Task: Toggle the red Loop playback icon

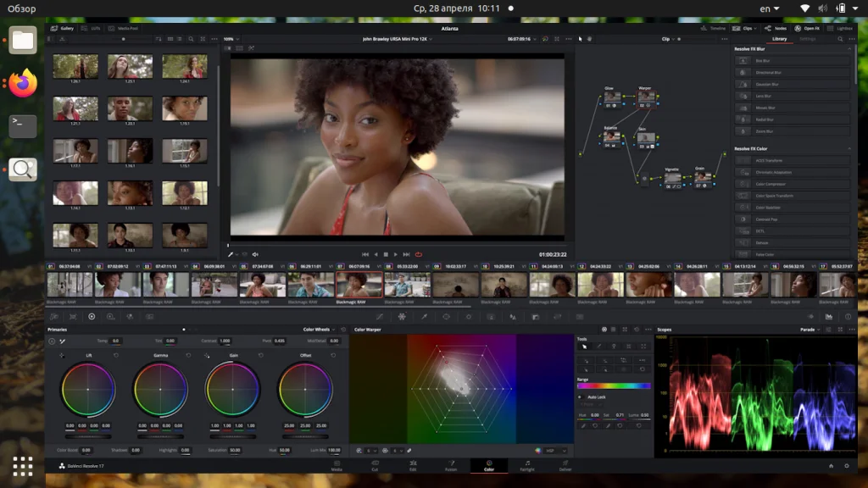Action: [x=418, y=254]
